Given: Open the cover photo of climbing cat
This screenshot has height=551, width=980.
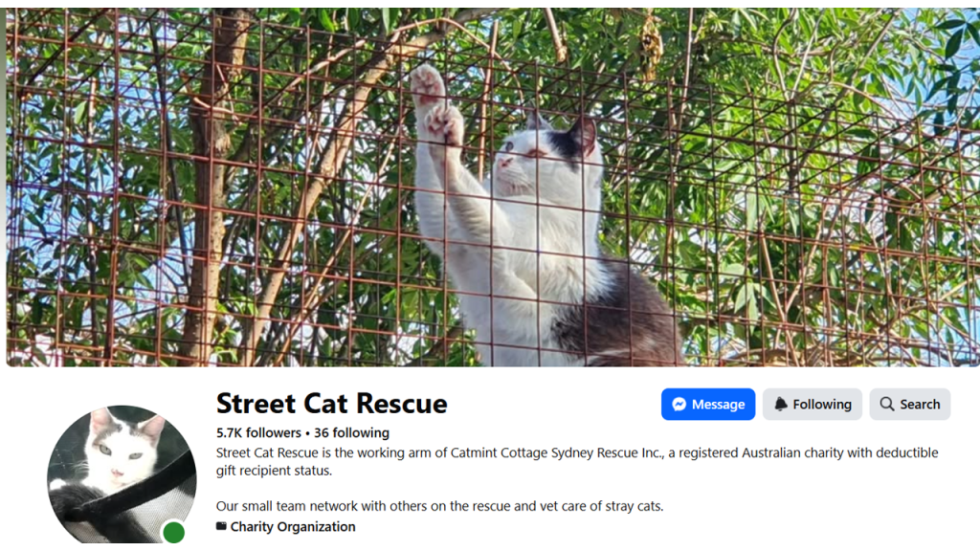Looking at the screenshot, I should [x=493, y=187].
